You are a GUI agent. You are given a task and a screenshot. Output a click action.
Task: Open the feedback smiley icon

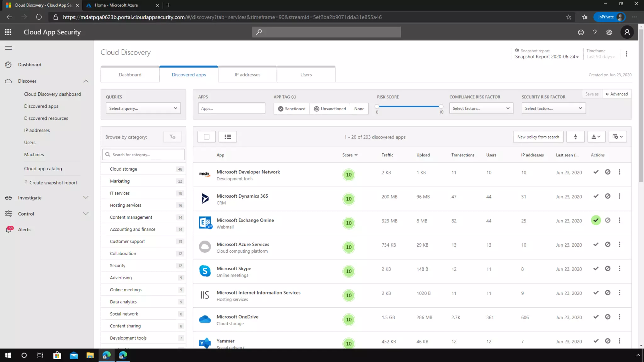tap(581, 32)
